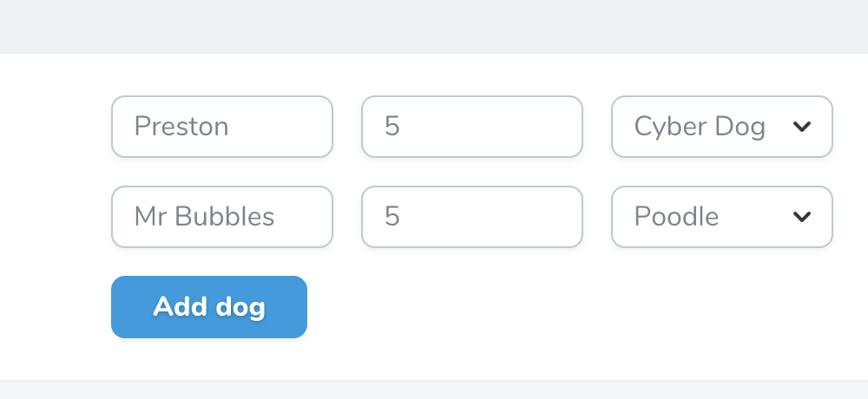Select the age field in Mr Bubbles' row
This screenshot has width=868, height=399.
coord(472,217)
